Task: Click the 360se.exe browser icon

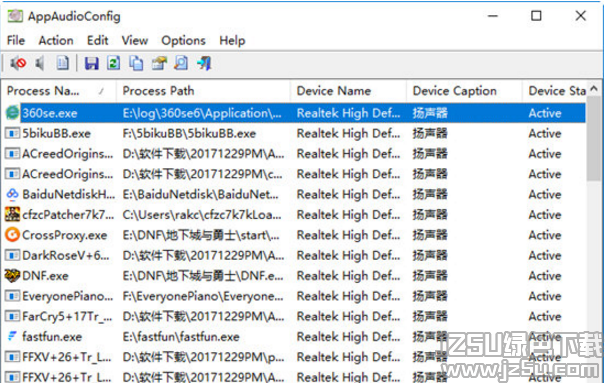Action: tap(12, 113)
